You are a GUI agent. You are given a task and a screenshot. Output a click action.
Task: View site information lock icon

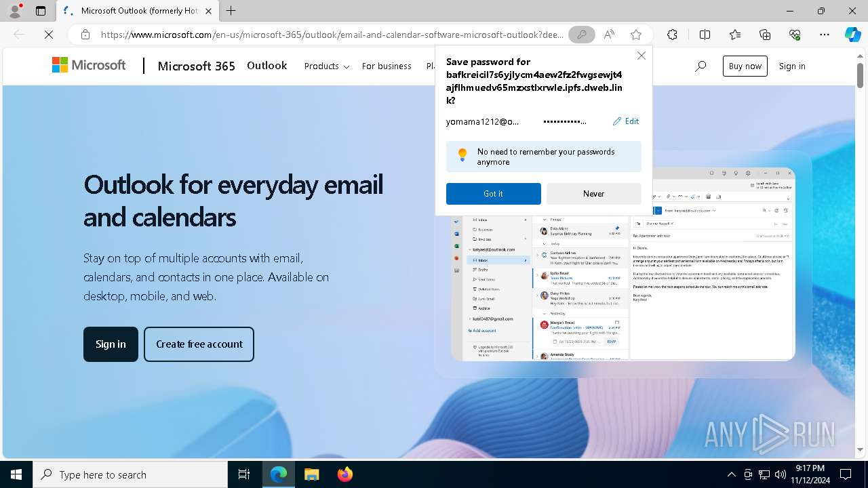pos(85,35)
